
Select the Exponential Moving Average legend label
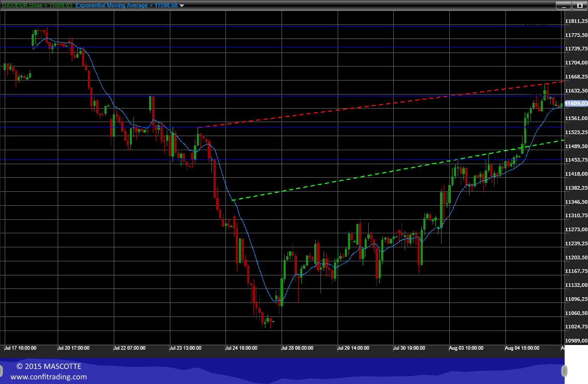(x=126, y=5)
